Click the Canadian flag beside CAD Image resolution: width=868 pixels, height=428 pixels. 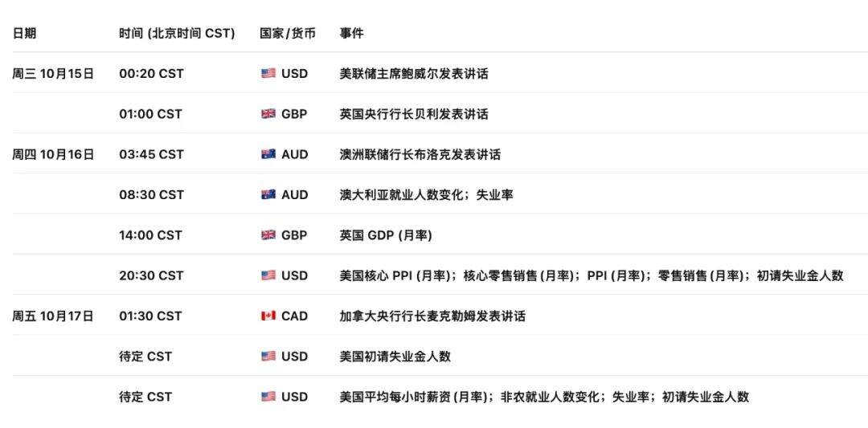pos(268,316)
